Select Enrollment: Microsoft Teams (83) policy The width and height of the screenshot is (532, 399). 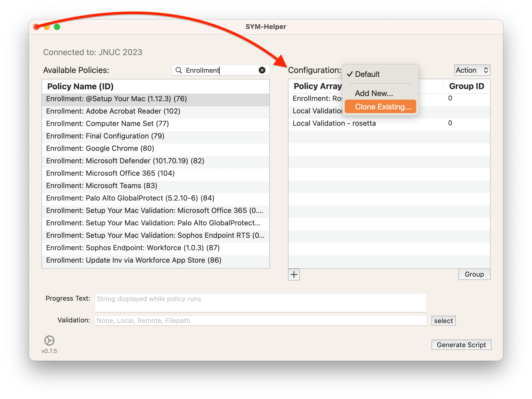coord(102,186)
